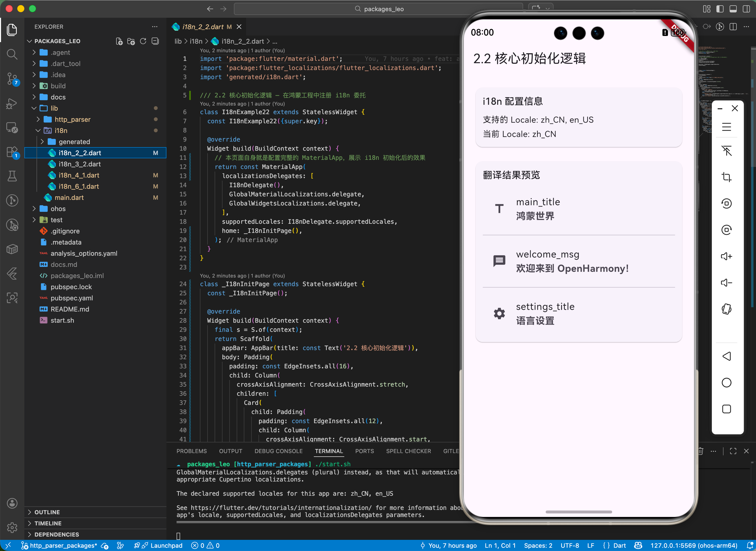Toggle bottom panel layout button
The height and width of the screenshot is (551, 756).
pyautogui.click(x=733, y=9)
